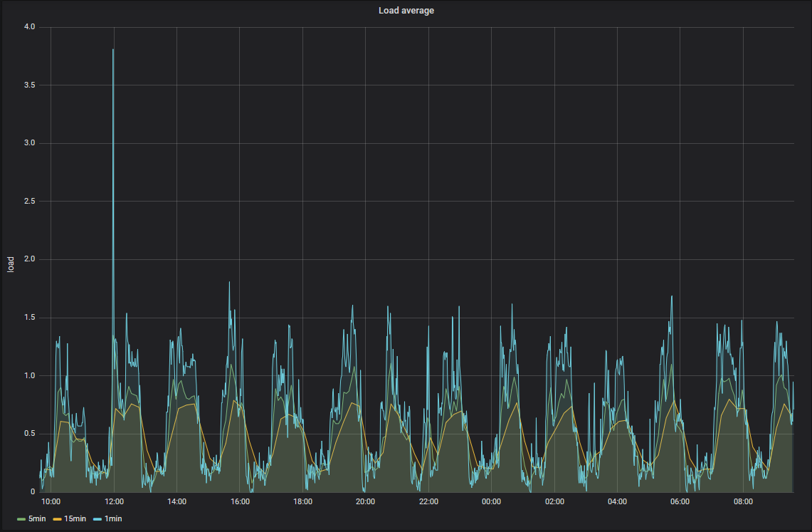Click the 16:00 time axis label
812x532 pixels.
pos(240,502)
